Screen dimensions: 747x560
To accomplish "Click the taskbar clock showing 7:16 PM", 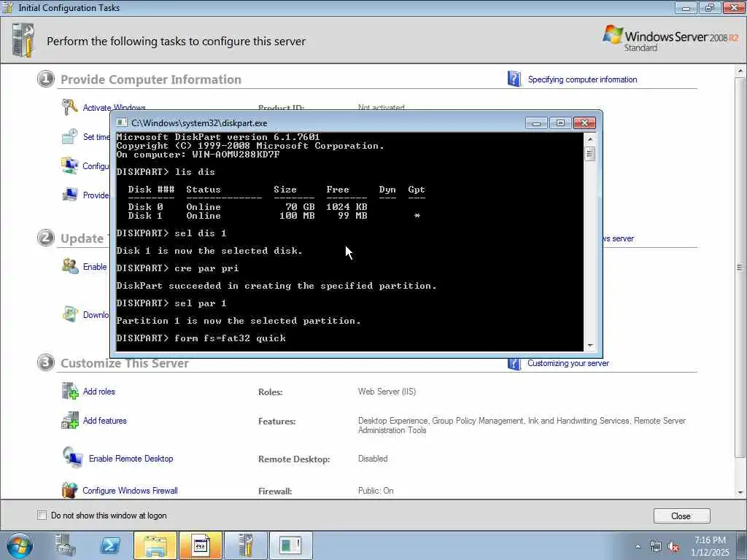I will click(x=710, y=545).
